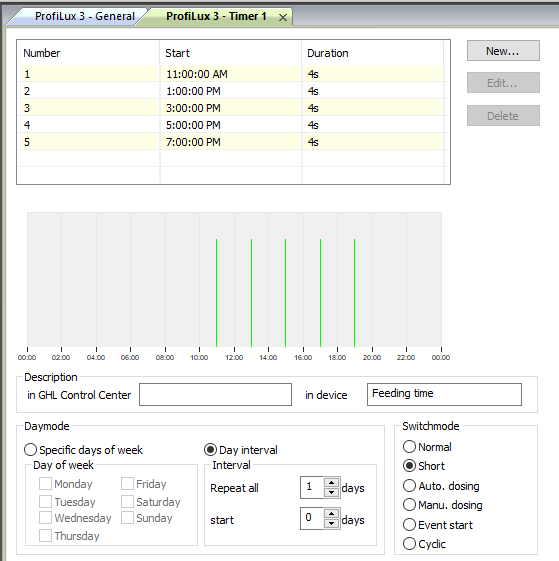Select Normal switchmode

pos(427,447)
